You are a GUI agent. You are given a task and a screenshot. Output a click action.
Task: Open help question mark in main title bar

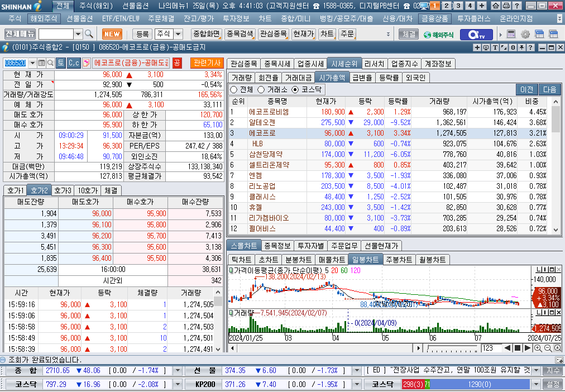tap(516, 6)
